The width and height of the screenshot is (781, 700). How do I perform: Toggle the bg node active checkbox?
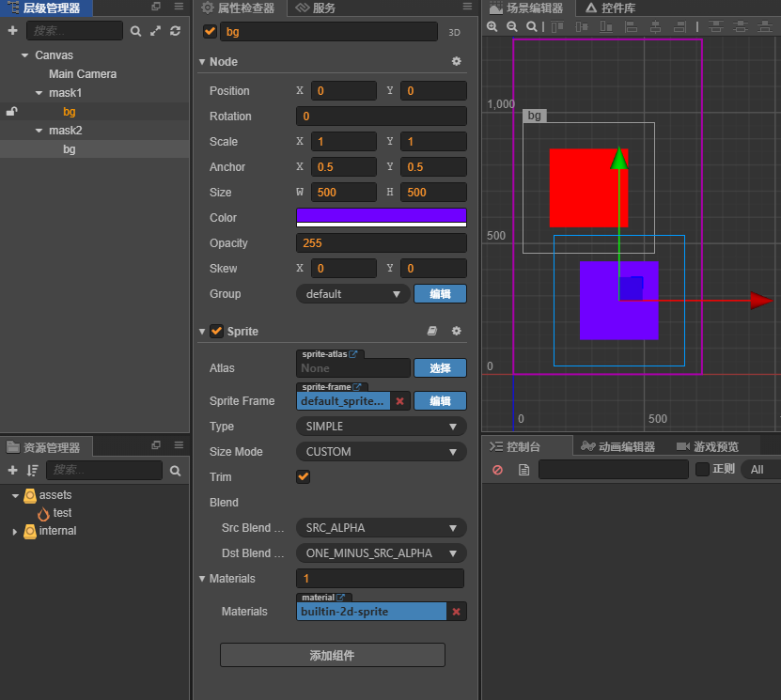pyautogui.click(x=210, y=31)
